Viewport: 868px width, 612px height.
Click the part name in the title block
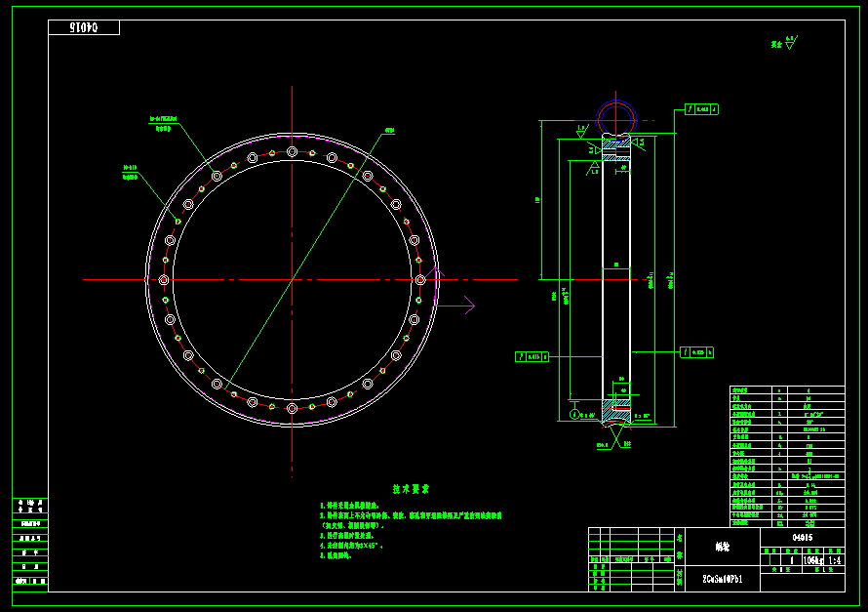coord(723,547)
